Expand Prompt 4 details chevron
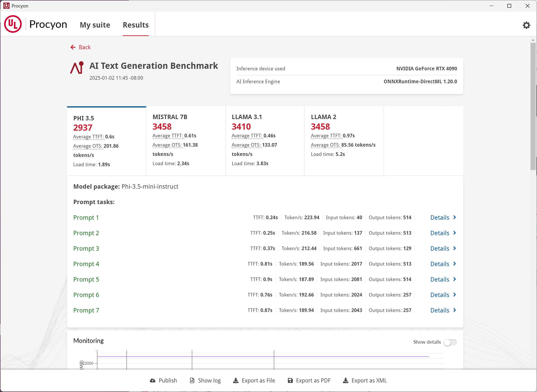This screenshot has width=537, height=392. tap(455, 264)
